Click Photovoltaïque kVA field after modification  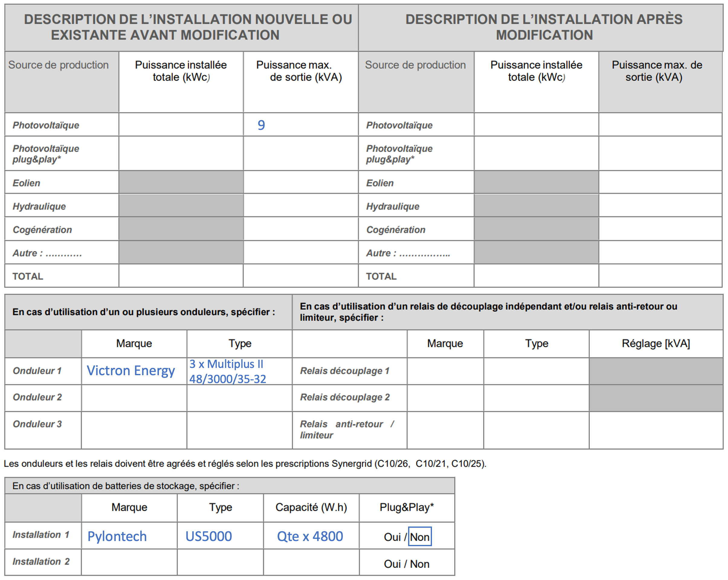coord(660,124)
